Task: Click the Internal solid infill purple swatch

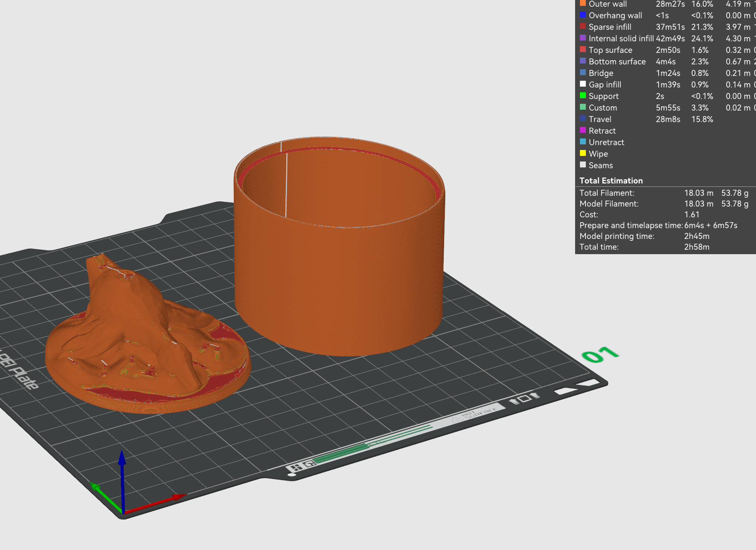Action: click(583, 38)
